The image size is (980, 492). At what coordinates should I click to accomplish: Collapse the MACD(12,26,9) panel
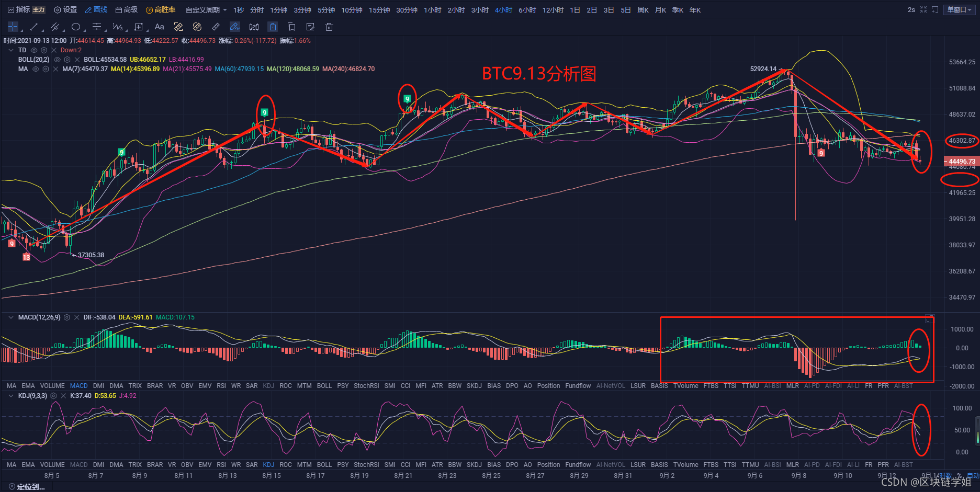[11, 317]
